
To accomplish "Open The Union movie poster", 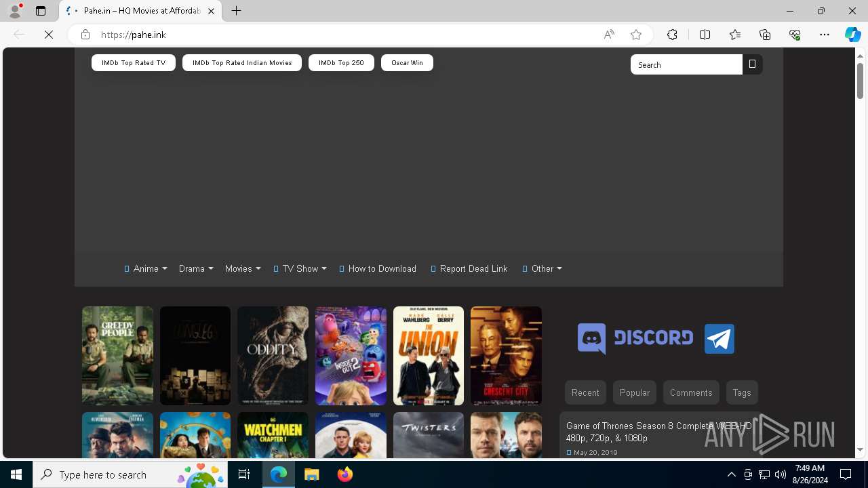I will [x=429, y=356].
